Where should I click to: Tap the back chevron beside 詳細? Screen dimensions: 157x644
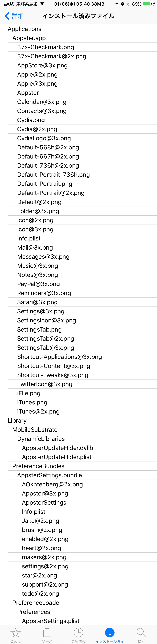point(7,16)
